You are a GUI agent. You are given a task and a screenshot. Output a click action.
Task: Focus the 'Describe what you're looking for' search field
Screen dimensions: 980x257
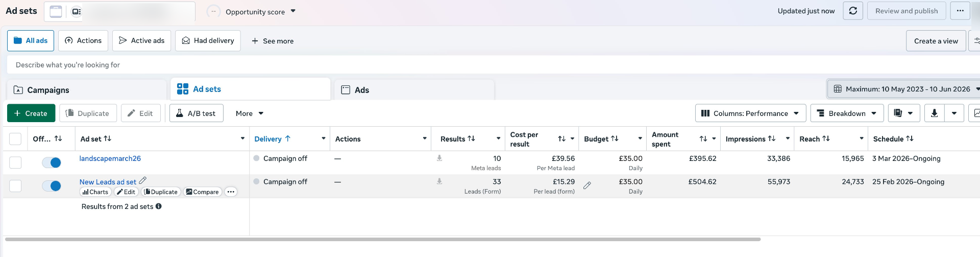coord(493,65)
